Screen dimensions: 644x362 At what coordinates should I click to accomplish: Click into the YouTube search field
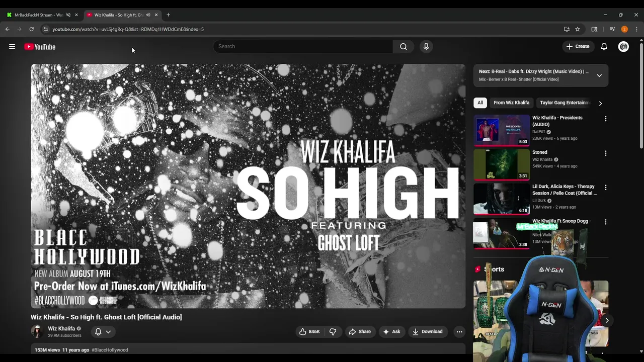click(303, 46)
